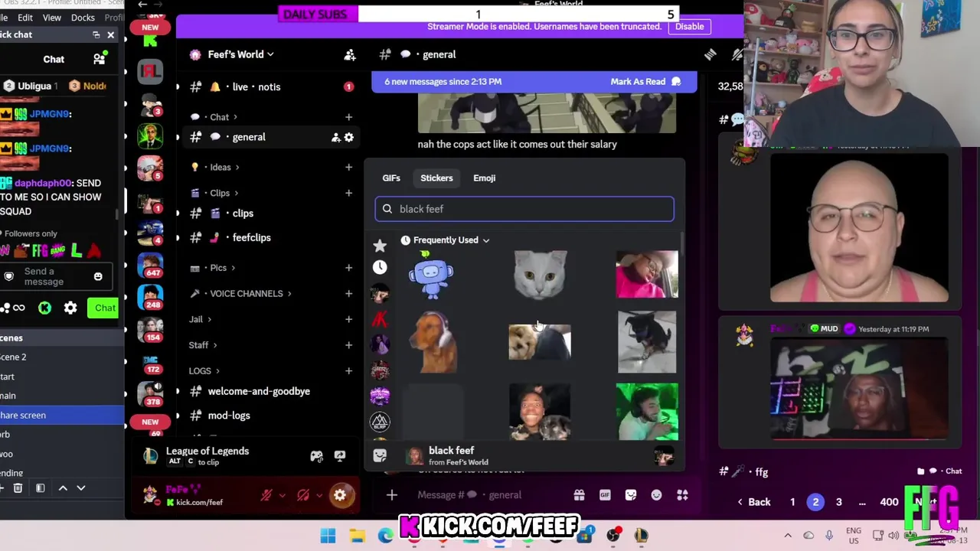
Task: Open the IRL server icon
Action: click(150, 71)
